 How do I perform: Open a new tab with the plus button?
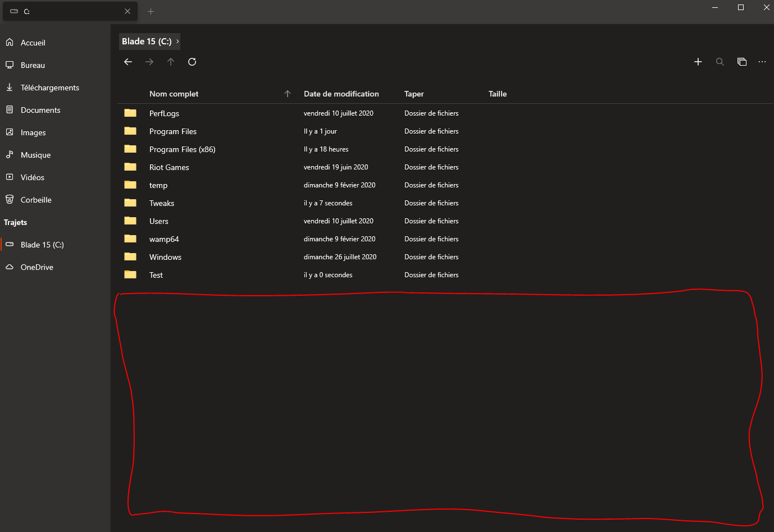point(151,11)
